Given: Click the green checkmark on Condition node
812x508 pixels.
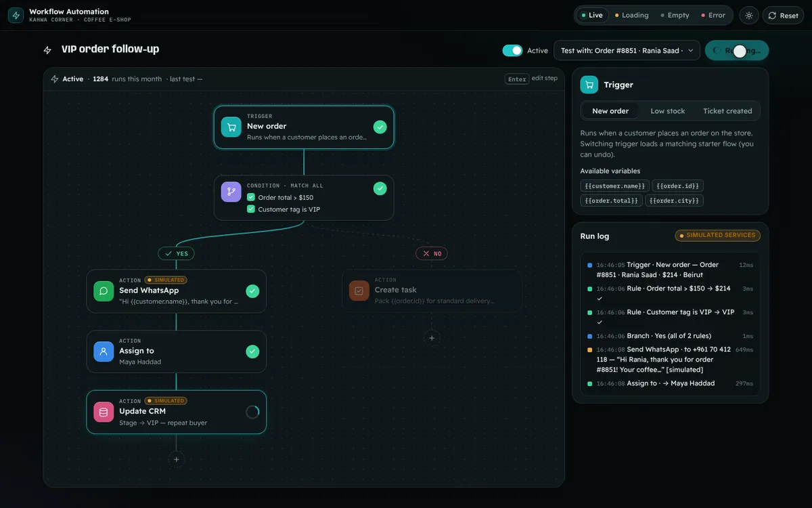Looking at the screenshot, I should pyautogui.click(x=380, y=188).
